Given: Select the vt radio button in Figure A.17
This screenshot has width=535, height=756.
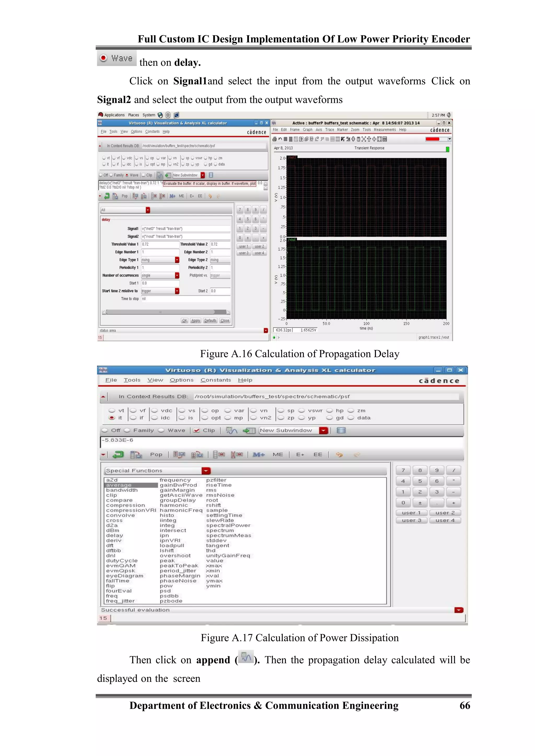Looking at the screenshot, I should [x=112, y=411].
